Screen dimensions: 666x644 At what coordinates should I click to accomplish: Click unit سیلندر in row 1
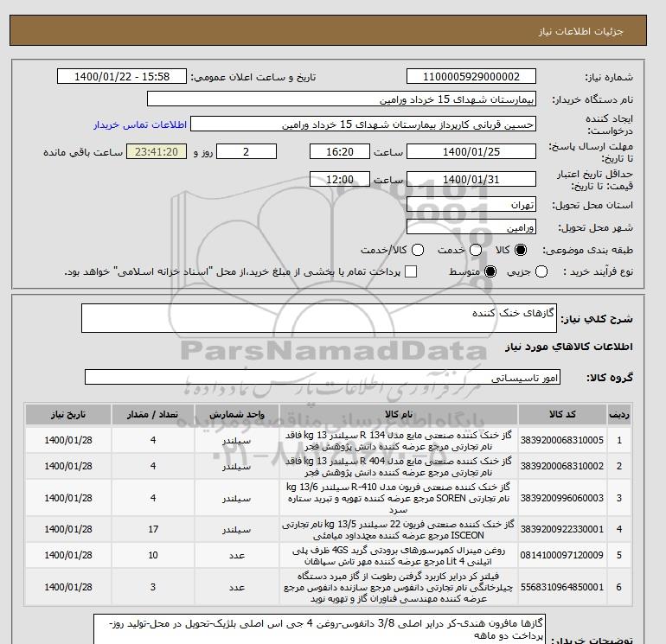[237, 441]
